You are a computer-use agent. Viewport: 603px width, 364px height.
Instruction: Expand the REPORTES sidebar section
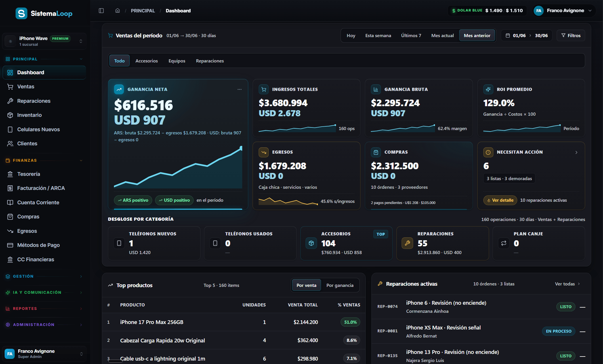(44, 308)
